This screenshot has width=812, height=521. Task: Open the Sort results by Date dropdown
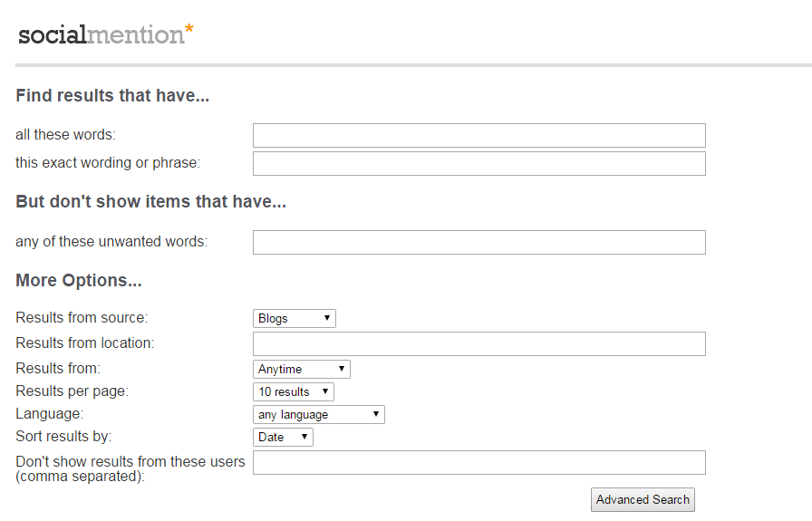pyautogui.click(x=283, y=437)
